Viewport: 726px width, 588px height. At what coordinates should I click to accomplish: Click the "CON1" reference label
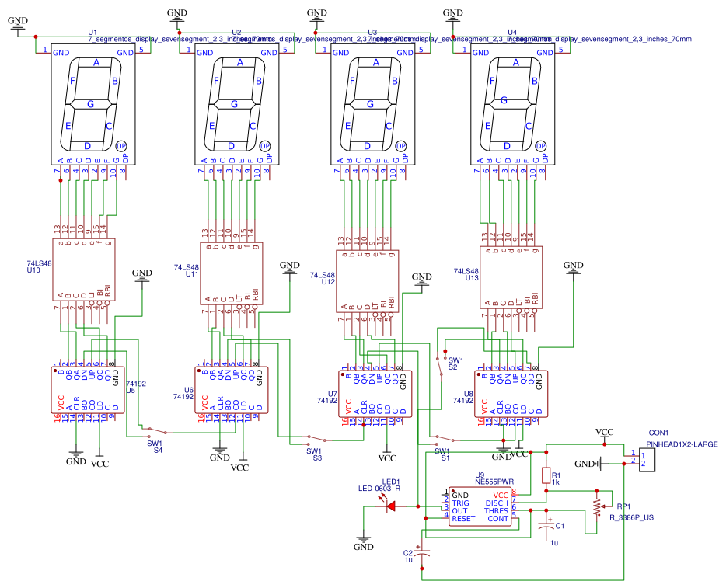(659, 433)
